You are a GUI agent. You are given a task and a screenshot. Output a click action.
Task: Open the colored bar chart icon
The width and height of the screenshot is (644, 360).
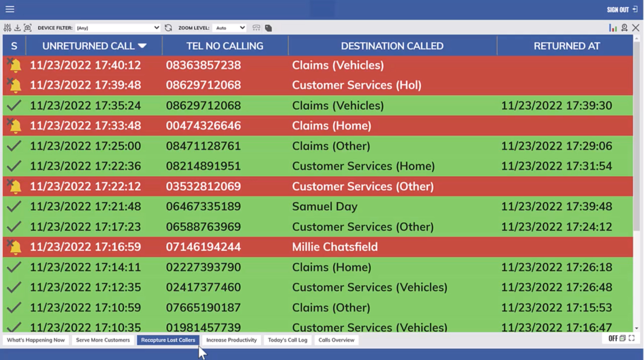point(613,28)
